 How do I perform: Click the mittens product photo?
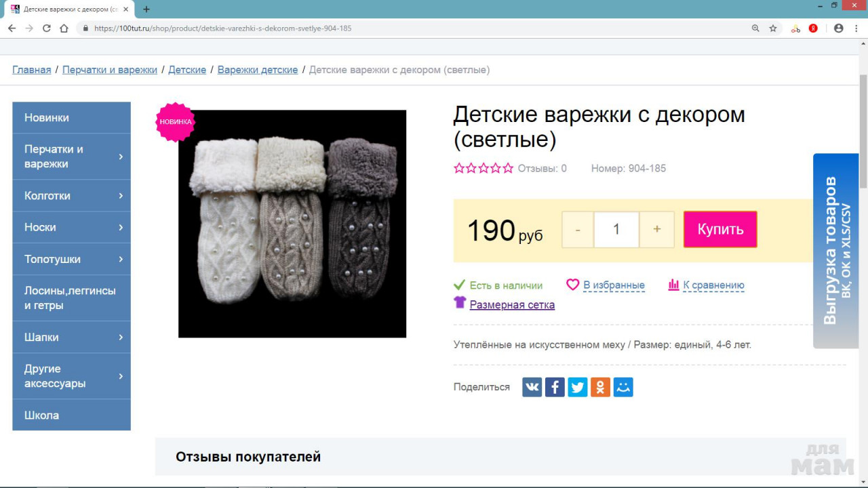(292, 224)
